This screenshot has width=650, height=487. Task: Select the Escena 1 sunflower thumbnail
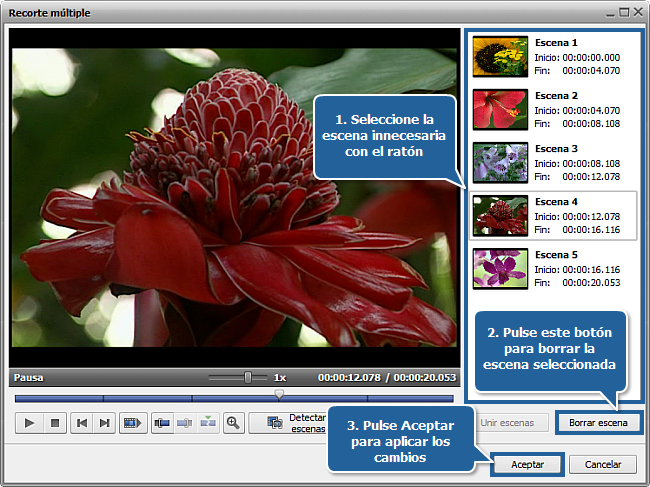pos(499,58)
